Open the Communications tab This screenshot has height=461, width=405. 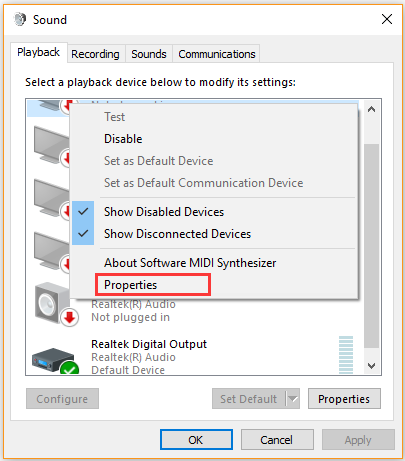point(217,54)
